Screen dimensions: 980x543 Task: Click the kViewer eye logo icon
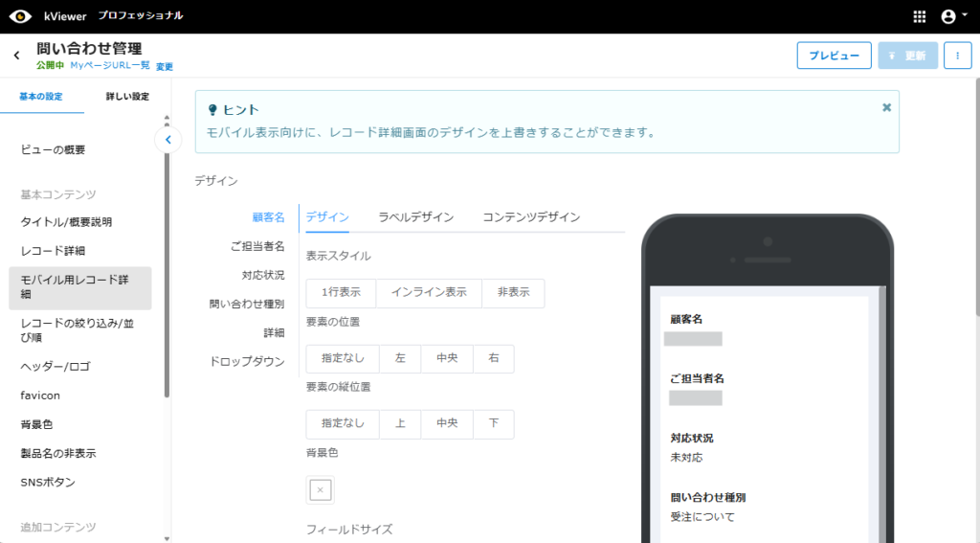click(20, 16)
